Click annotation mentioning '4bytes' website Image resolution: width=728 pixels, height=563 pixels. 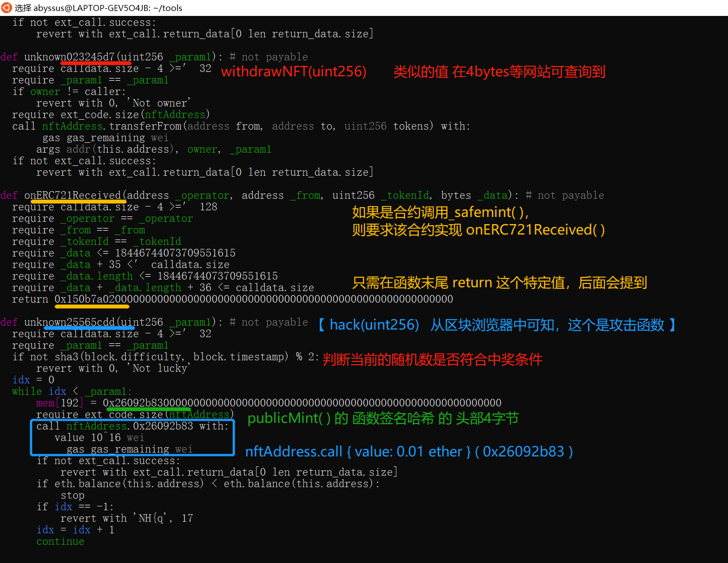click(x=499, y=72)
